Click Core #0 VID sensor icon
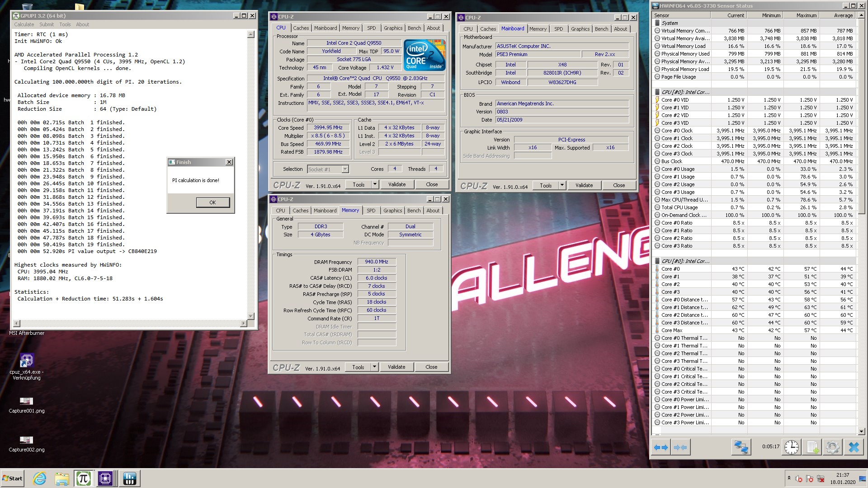The image size is (868, 488). click(657, 100)
